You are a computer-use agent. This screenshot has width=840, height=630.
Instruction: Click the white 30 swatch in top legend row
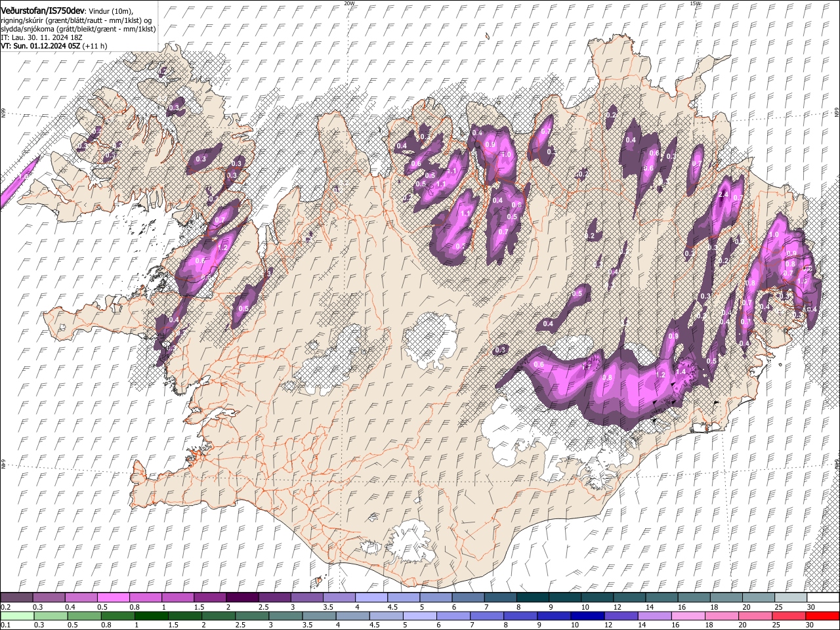tap(823, 598)
